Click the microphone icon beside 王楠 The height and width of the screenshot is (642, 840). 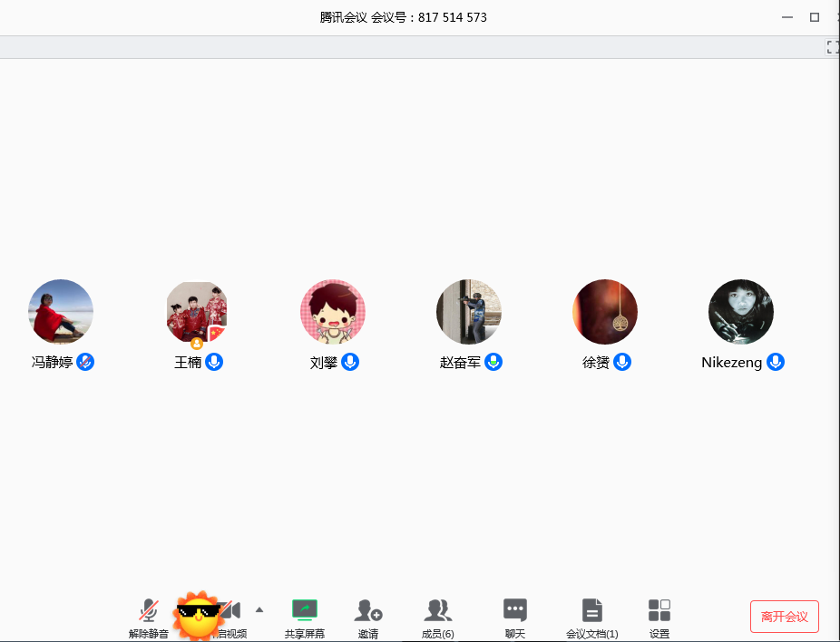[x=214, y=363]
